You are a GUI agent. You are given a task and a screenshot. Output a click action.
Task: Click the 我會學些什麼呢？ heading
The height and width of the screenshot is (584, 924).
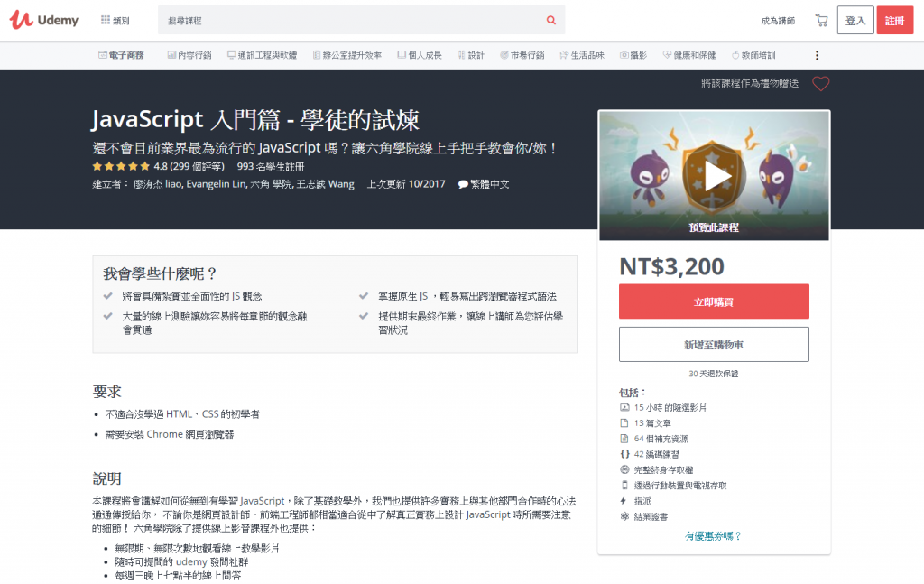tap(161, 274)
